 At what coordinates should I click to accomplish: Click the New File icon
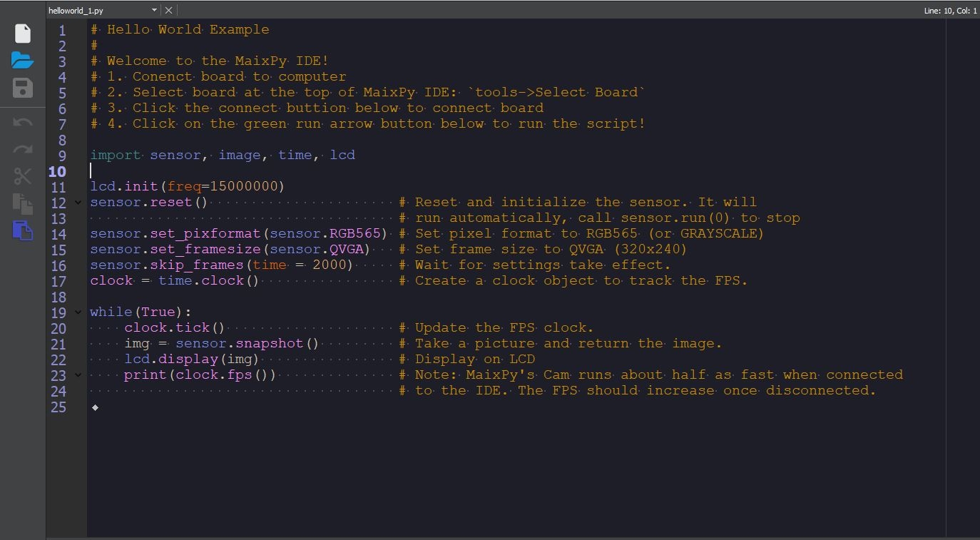[23, 34]
